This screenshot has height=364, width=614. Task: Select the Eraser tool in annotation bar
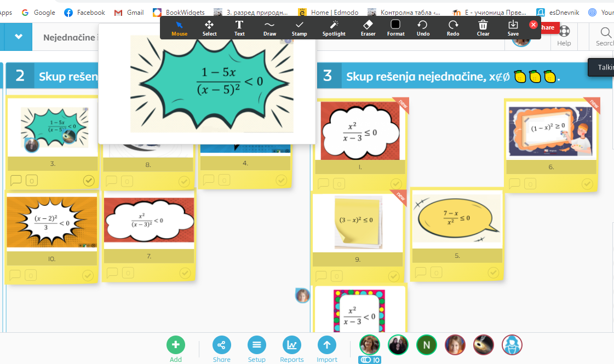(x=368, y=27)
